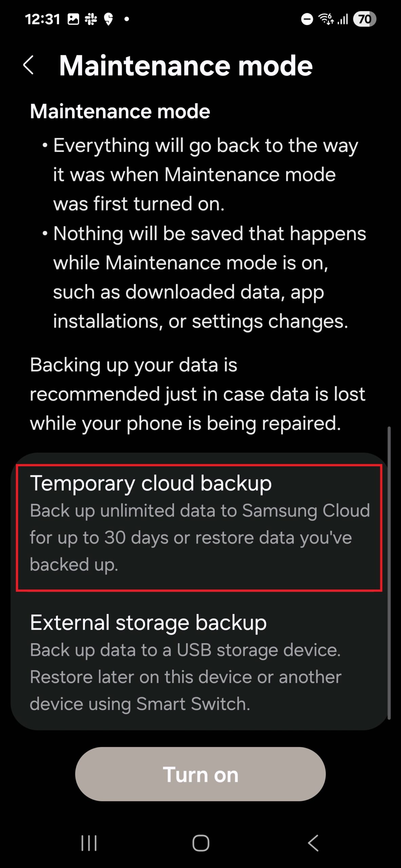This screenshot has height=868, width=401.
Task: Tap the bold Maintenance mode section heading
Action: pos(120,111)
